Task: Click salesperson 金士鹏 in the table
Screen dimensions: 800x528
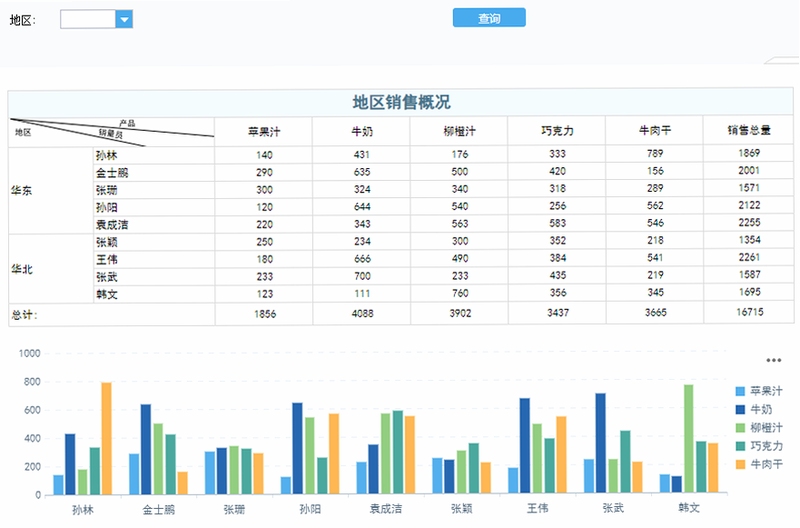Action: (112, 172)
